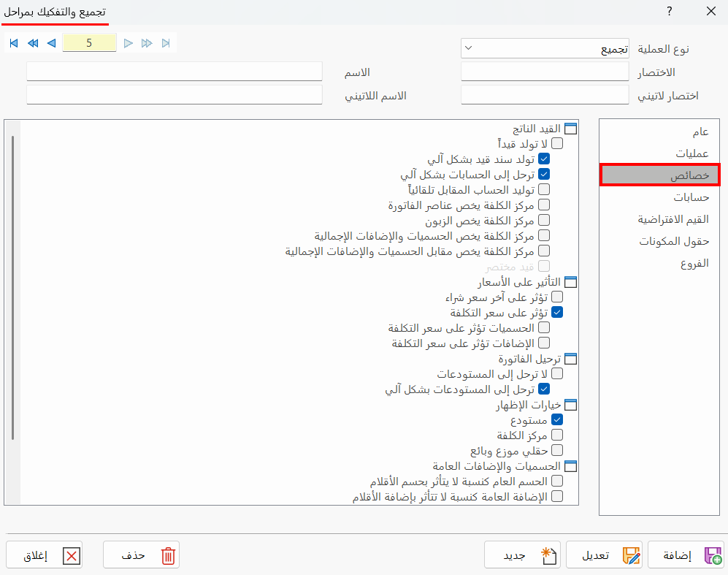Screen dimensions: 728x575
Task: Uncheck ترحل إلى المستودعات بشكل آلي
Action: tap(544, 389)
